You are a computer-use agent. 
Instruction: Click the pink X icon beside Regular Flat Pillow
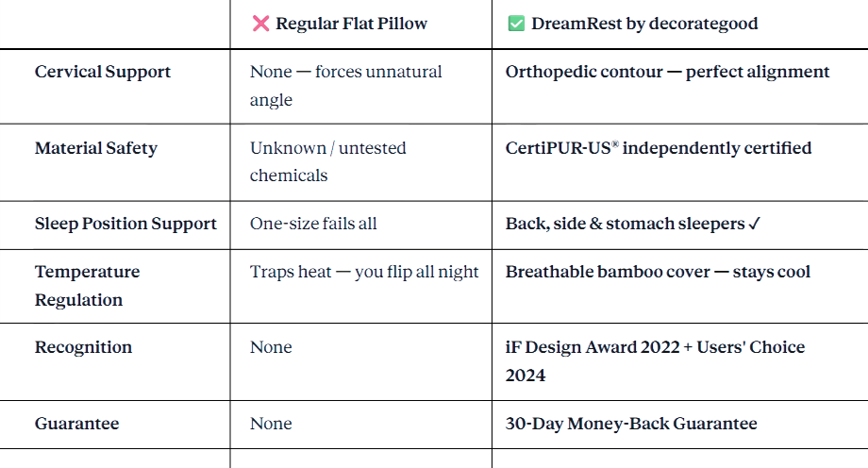[x=260, y=24]
